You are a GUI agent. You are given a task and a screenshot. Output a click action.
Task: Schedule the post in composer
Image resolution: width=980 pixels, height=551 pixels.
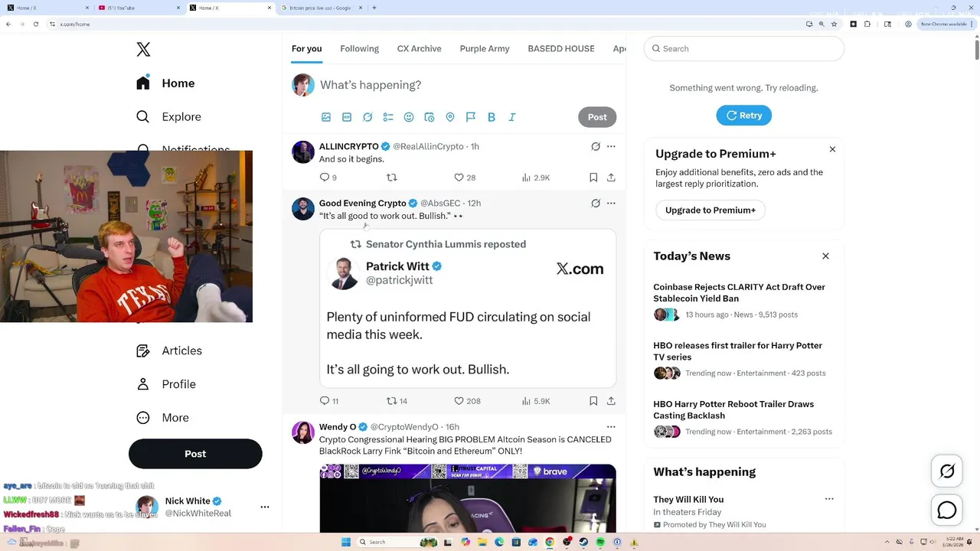tap(430, 117)
